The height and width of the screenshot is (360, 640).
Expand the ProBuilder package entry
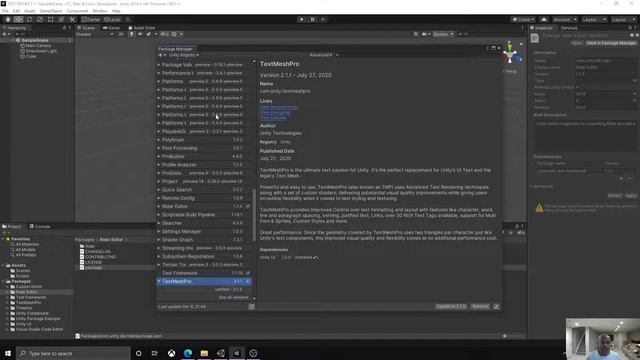click(x=159, y=156)
